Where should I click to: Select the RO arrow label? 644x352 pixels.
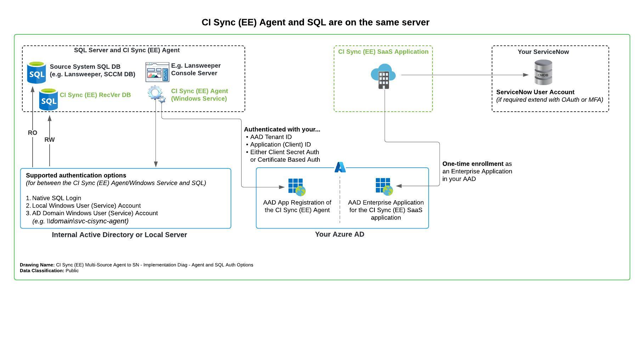pos(33,133)
